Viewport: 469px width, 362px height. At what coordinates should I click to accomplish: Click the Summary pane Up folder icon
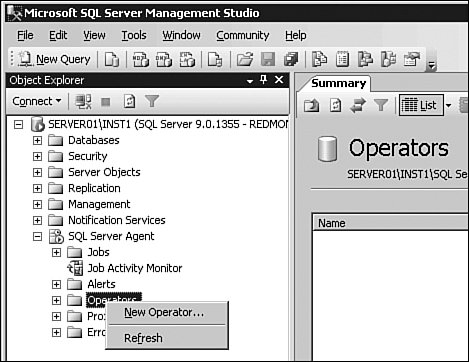pos(311,106)
